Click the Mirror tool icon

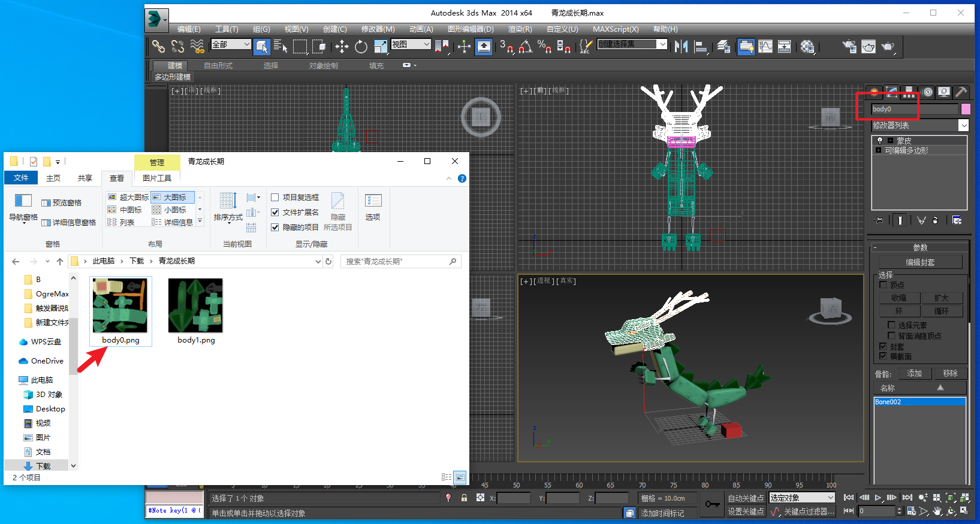pos(681,46)
